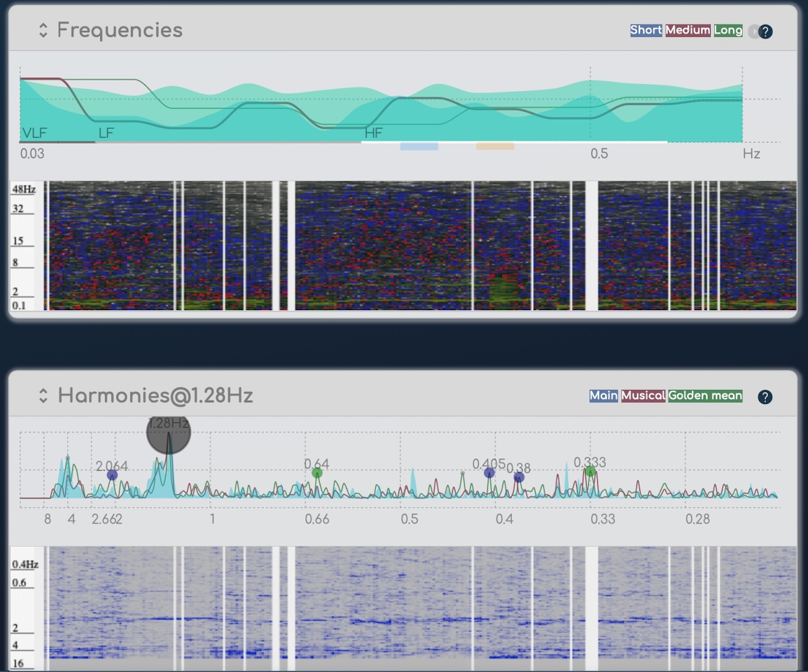Toggle Golden mean harmonics display

pyautogui.click(x=705, y=396)
